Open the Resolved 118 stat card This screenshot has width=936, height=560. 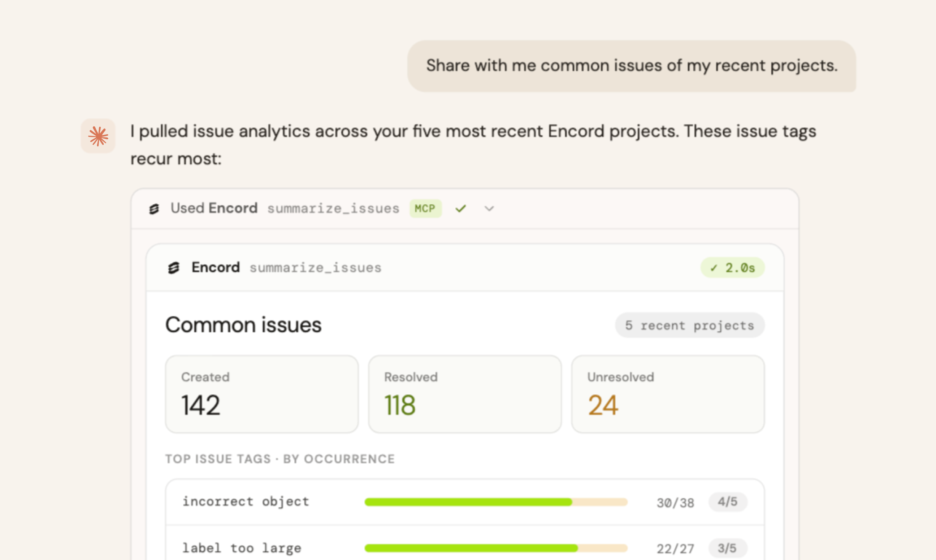(465, 394)
